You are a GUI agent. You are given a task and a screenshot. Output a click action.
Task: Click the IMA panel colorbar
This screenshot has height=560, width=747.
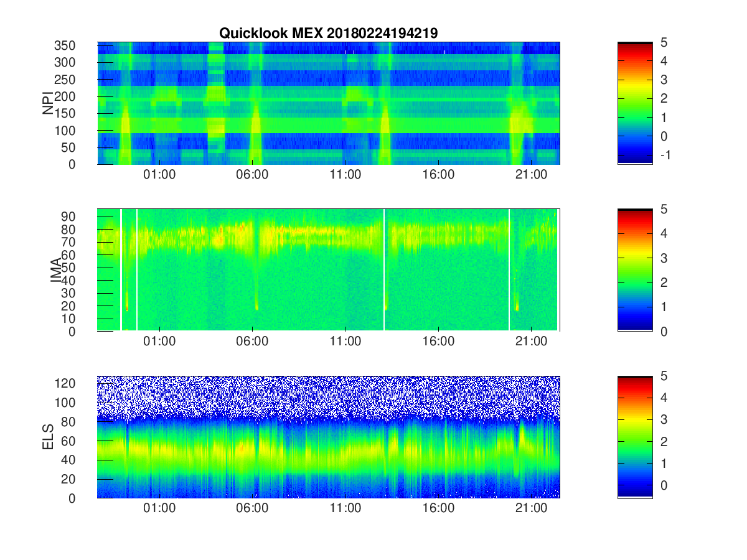point(635,270)
